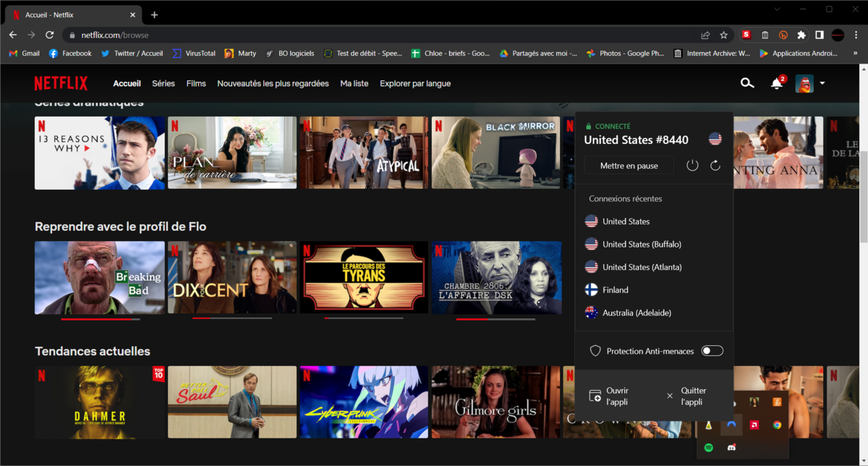Open Explorer par langue
Viewport: 868px width, 466px height.
click(x=415, y=83)
